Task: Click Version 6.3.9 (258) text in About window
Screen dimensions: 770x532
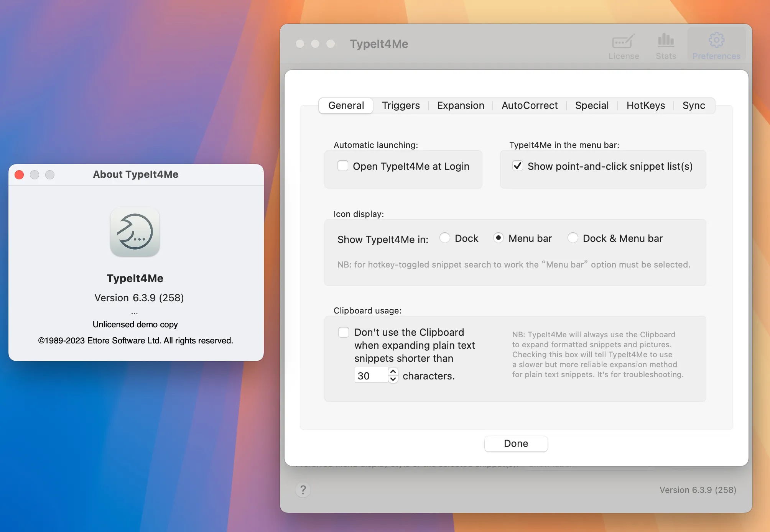Action: click(139, 298)
